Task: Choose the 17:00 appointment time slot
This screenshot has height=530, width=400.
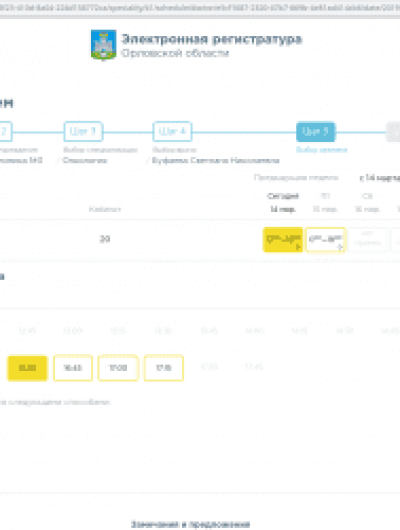Action: pyautogui.click(x=118, y=368)
